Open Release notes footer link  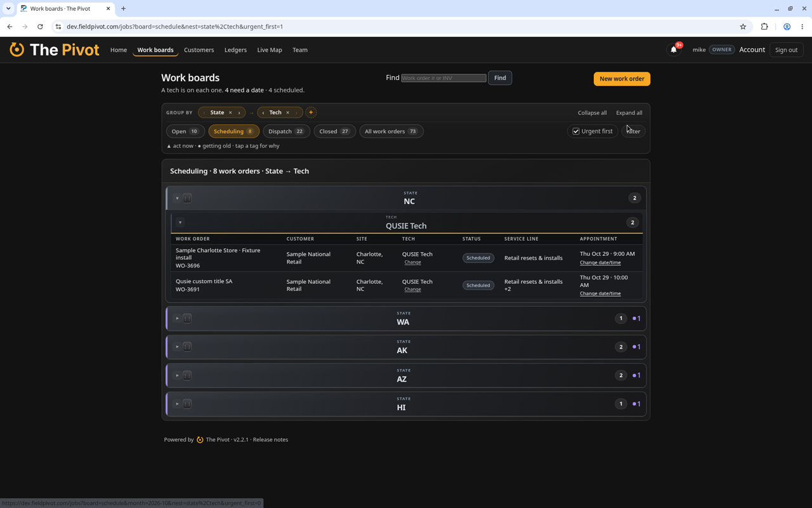point(270,439)
